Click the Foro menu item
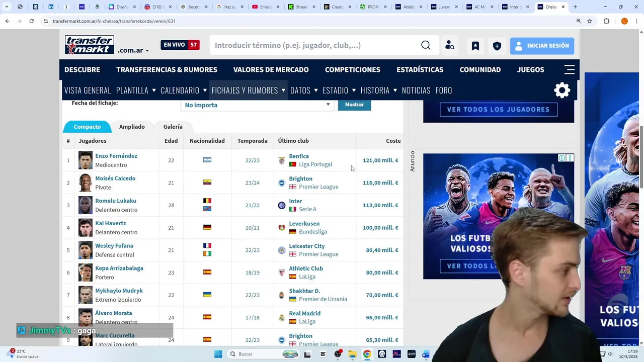Image resolution: width=644 pixels, height=362 pixels. (444, 90)
